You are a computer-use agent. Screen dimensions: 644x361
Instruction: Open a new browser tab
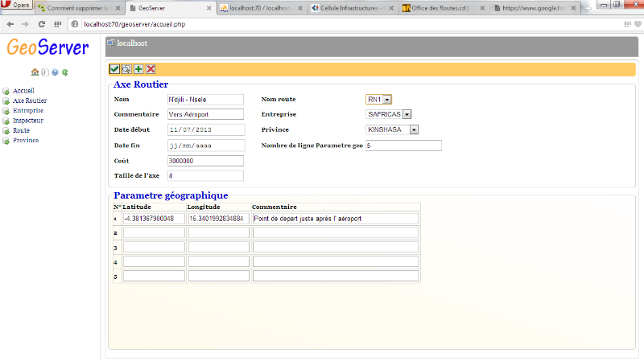click(x=588, y=8)
